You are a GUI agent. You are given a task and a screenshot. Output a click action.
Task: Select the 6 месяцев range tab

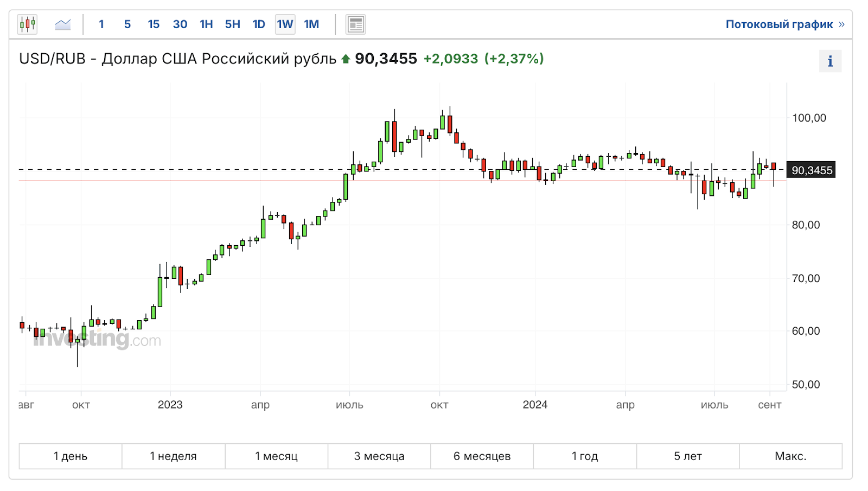click(482, 456)
